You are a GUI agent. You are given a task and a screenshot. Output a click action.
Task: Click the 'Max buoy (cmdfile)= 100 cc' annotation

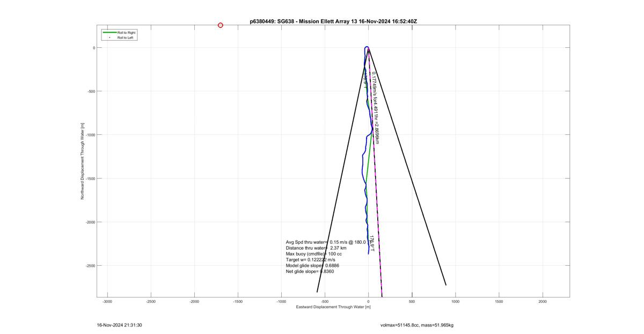coord(314,254)
